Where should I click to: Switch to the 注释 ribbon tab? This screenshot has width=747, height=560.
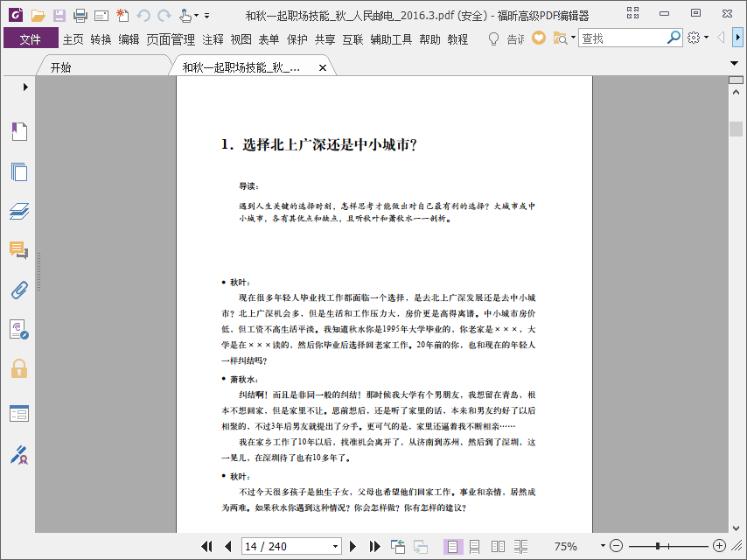tap(213, 39)
